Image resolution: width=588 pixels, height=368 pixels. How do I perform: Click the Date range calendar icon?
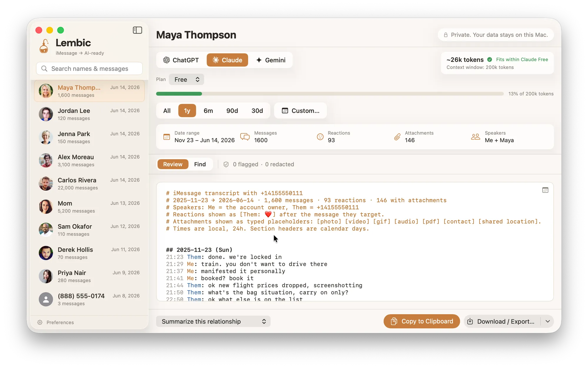click(x=166, y=137)
